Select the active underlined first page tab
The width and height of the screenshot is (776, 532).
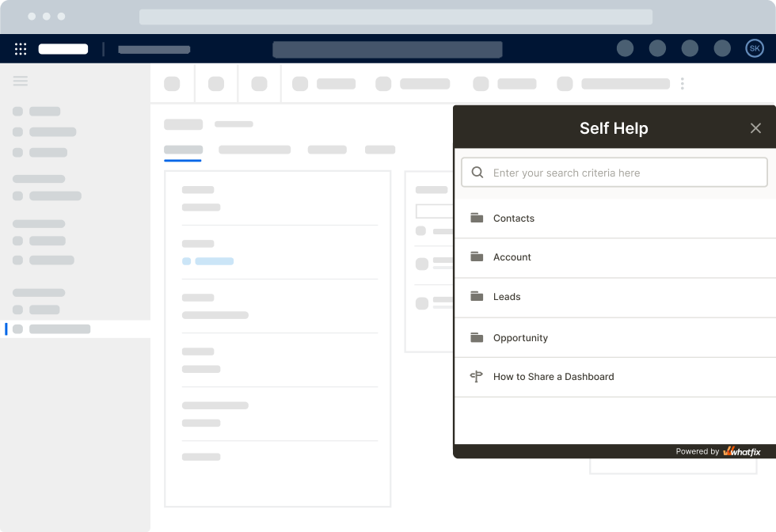[183, 150]
